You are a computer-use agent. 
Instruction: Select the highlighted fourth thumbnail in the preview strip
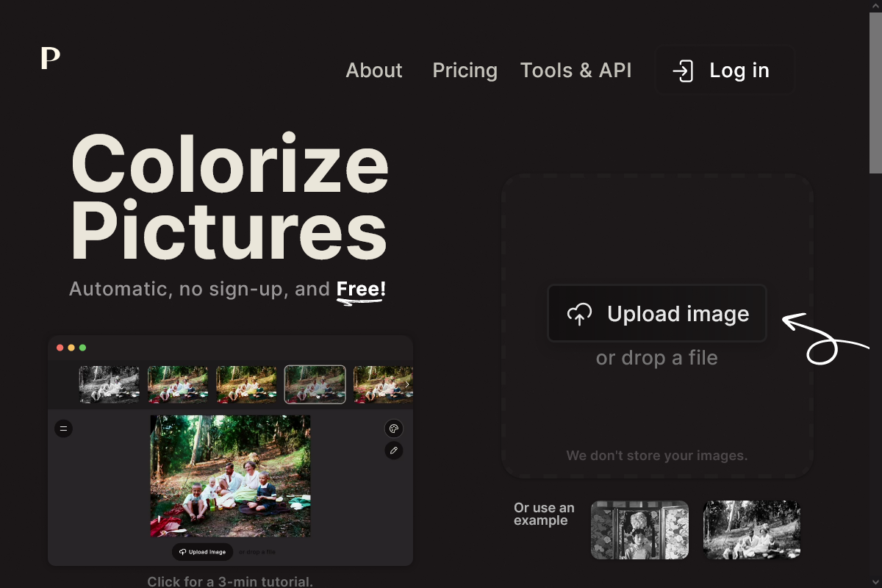pos(315,384)
